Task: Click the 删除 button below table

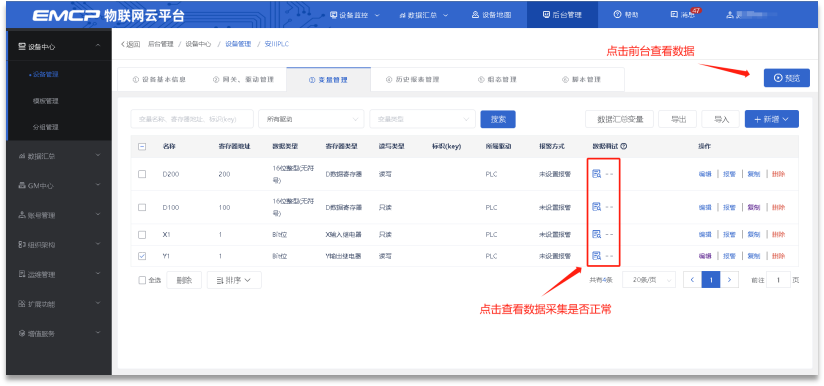Action: [184, 280]
